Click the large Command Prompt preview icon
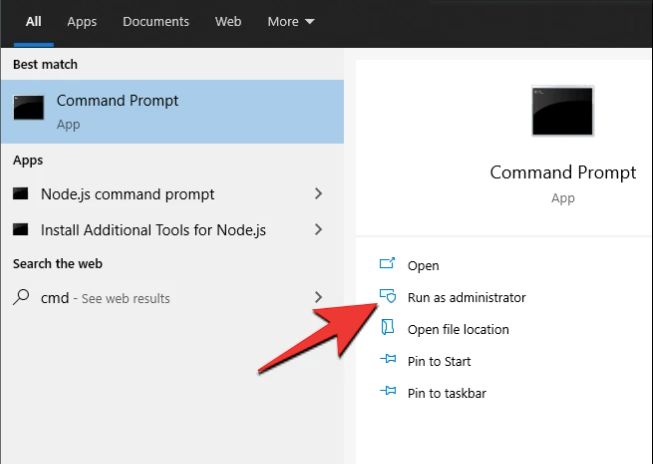This screenshot has width=653, height=464. 562,111
